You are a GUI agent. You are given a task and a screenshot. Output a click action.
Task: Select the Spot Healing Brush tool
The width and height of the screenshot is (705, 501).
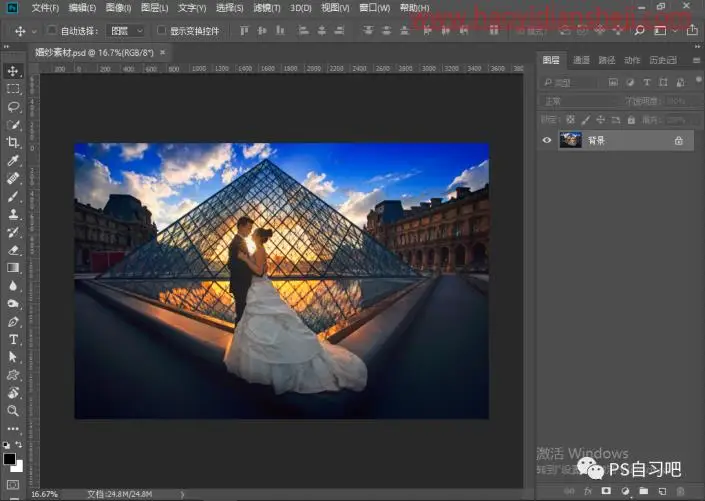click(13, 179)
